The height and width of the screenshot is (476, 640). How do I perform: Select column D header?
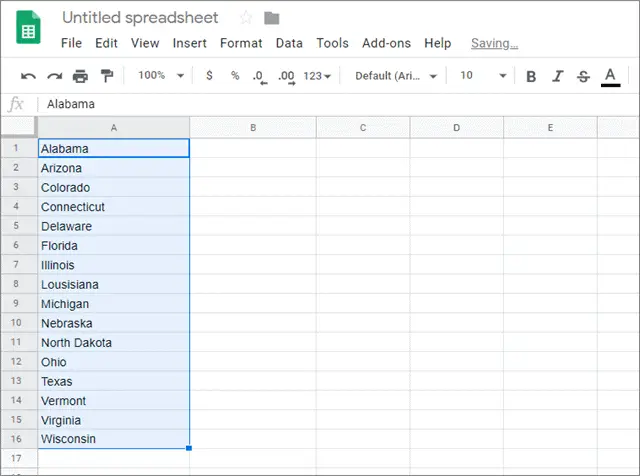click(456, 127)
